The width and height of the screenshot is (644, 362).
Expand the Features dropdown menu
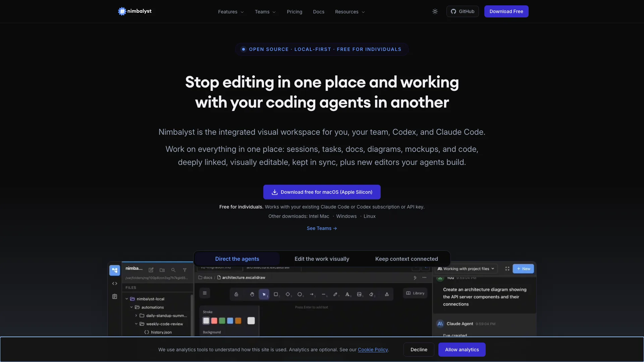(x=231, y=12)
